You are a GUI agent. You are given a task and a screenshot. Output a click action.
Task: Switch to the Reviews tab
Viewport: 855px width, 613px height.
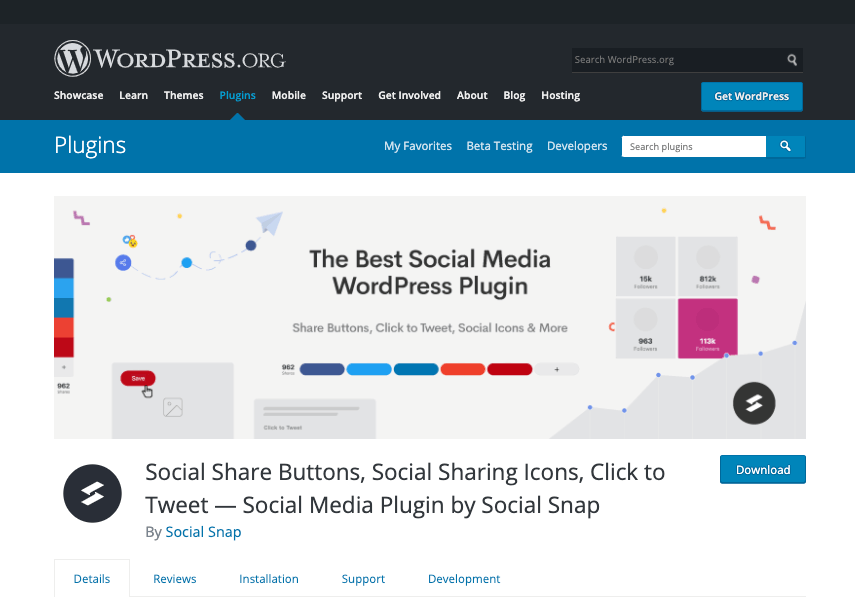point(174,579)
